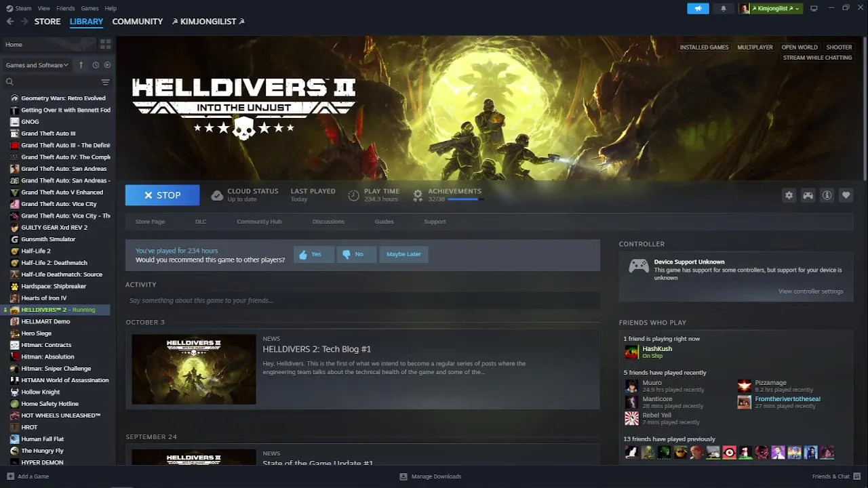
Task: Open friend Pizzamage's avatar
Action: pos(745,386)
